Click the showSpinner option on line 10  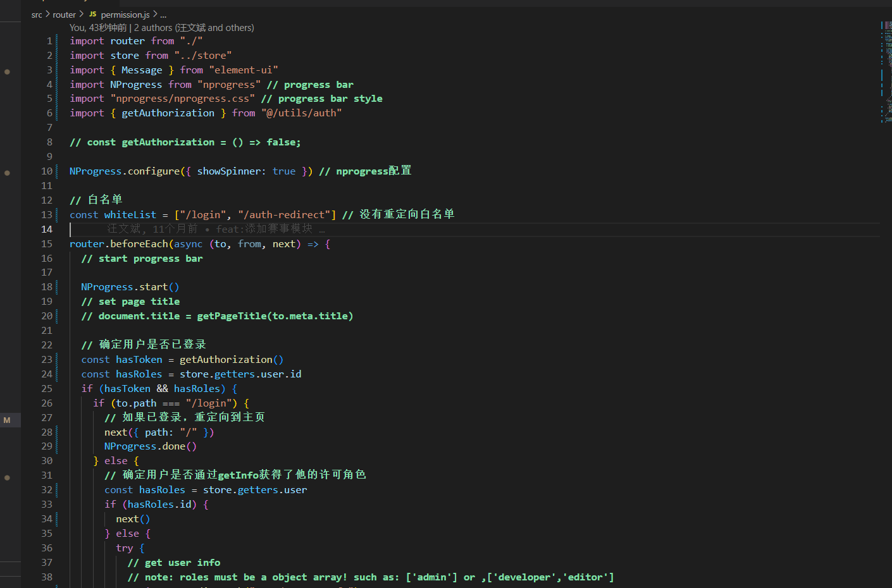pos(229,171)
